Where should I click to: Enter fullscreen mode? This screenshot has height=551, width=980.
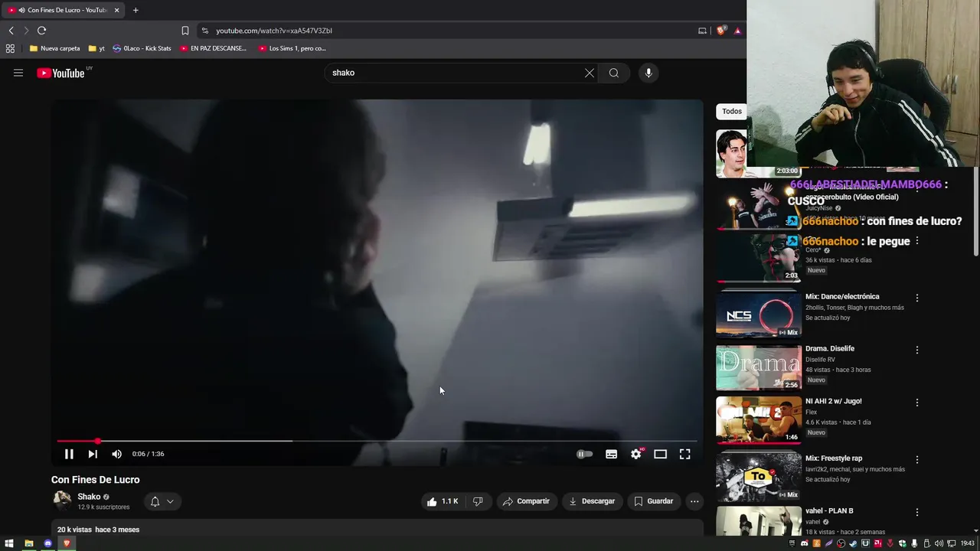[x=685, y=454]
